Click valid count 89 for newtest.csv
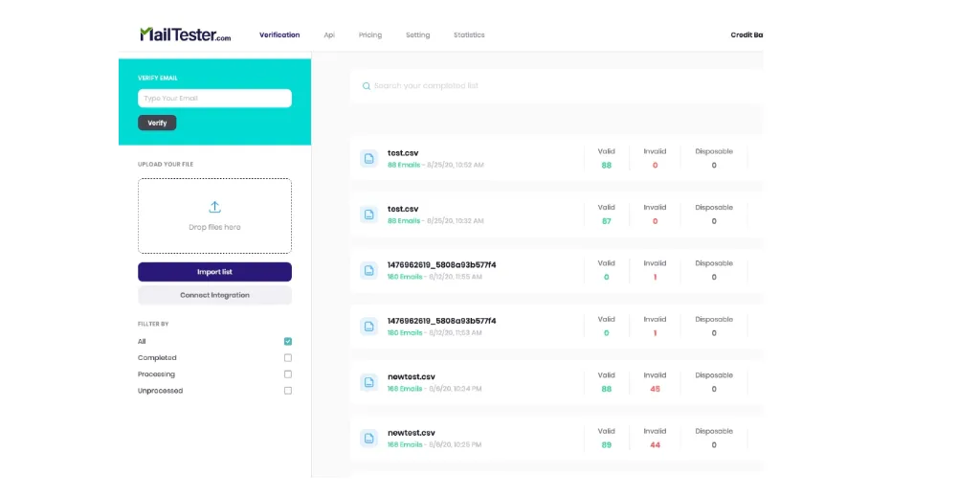 pos(606,445)
